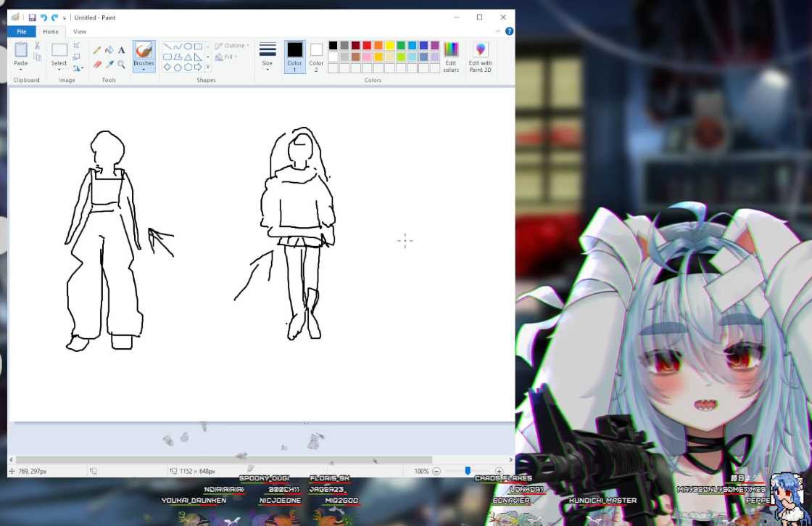Pick the Triangle shape
This screenshot has width=812, height=526.
point(188,57)
